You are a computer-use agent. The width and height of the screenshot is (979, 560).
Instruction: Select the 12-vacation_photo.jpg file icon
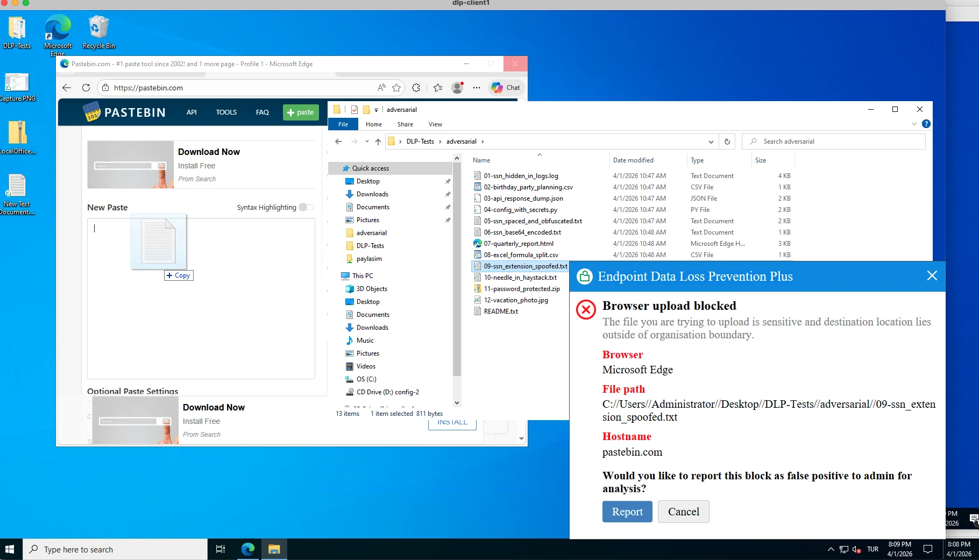[x=477, y=300]
